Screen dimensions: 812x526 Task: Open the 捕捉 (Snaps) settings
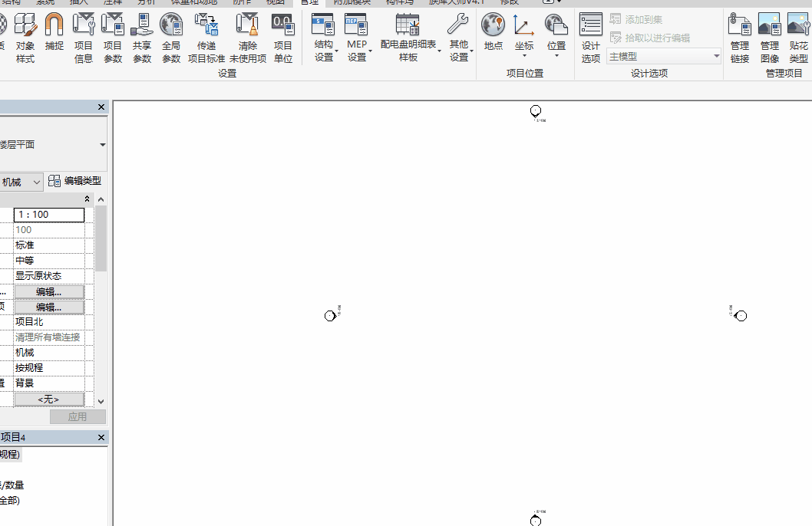[x=53, y=36]
